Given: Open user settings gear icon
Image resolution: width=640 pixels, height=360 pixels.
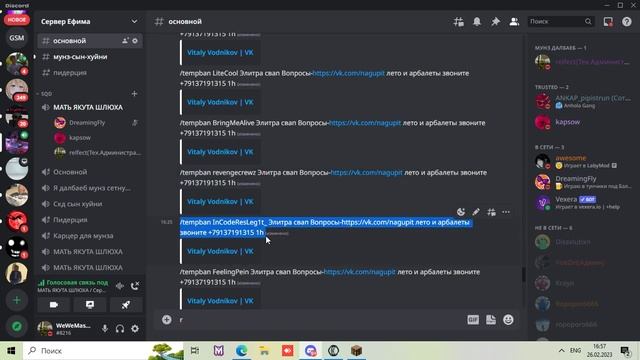Looking at the screenshot, I should (135, 329).
